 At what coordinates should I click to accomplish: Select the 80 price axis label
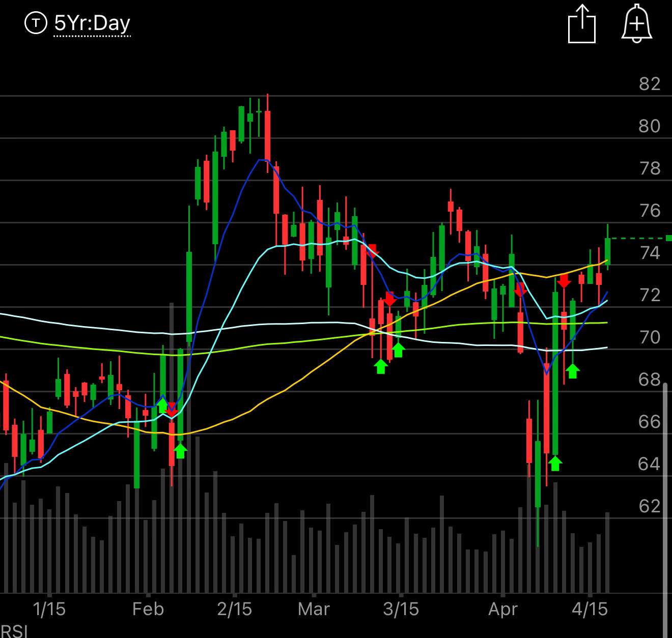pyautogui.click(x=649, y=126)
